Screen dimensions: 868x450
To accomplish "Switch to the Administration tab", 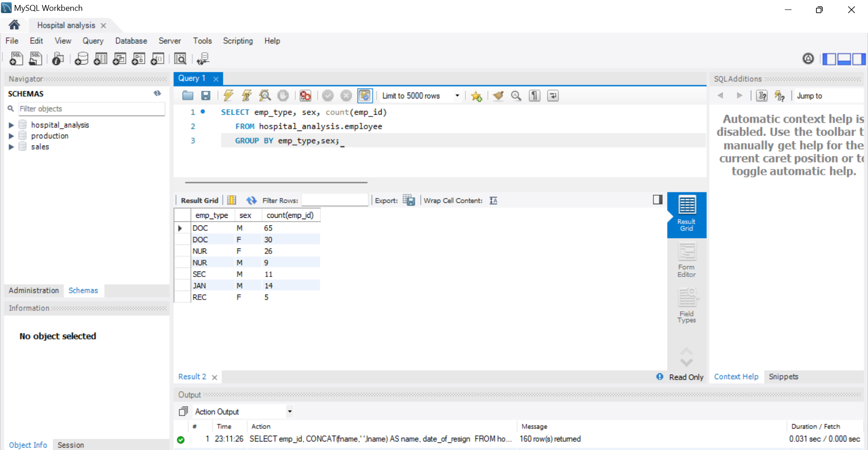I will [34, 290].
